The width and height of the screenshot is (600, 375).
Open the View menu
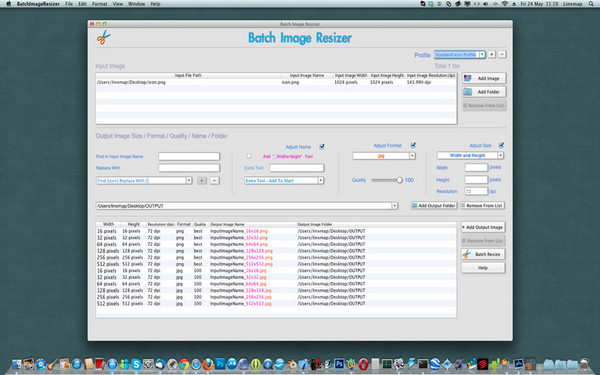pyautogui.click(x=117, y=4)
